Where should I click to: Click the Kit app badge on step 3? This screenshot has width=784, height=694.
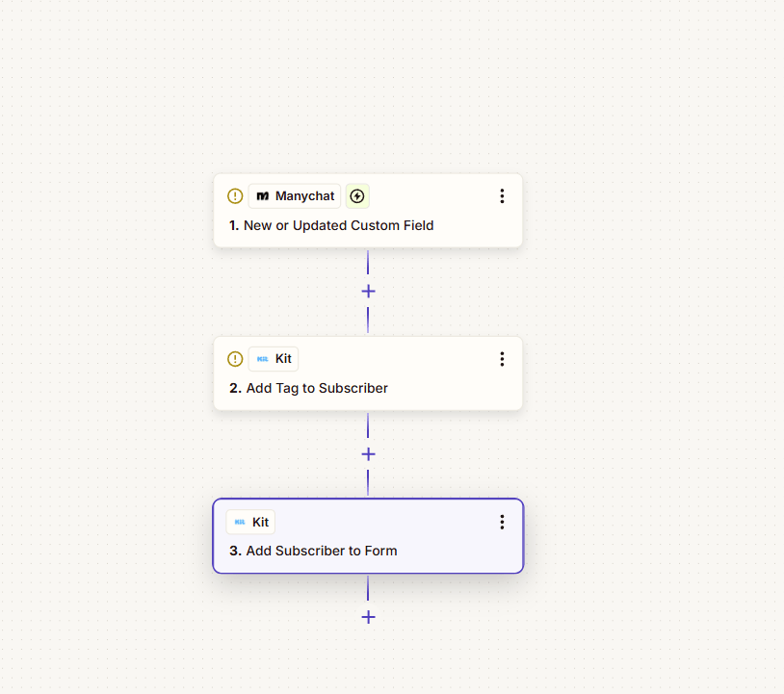(x=250, y=522)
